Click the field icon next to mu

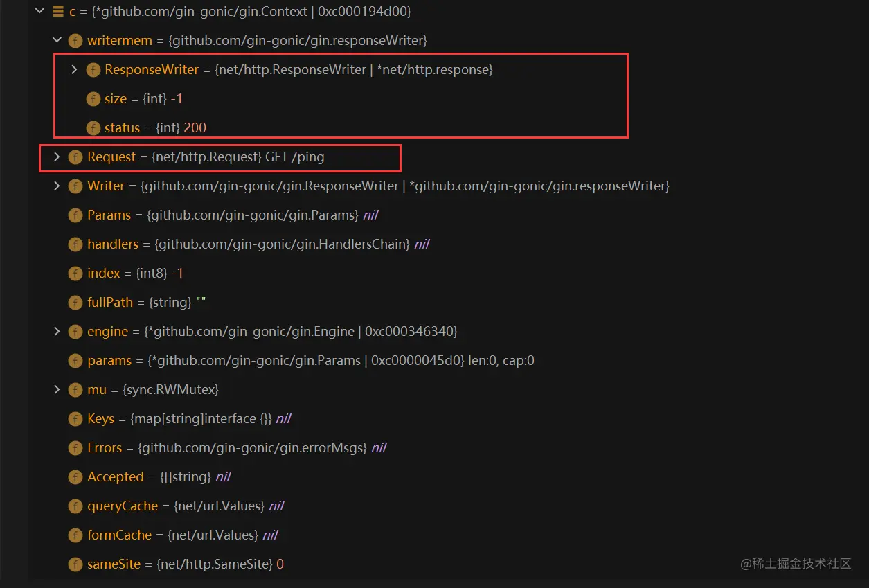[x=75, y=390]
